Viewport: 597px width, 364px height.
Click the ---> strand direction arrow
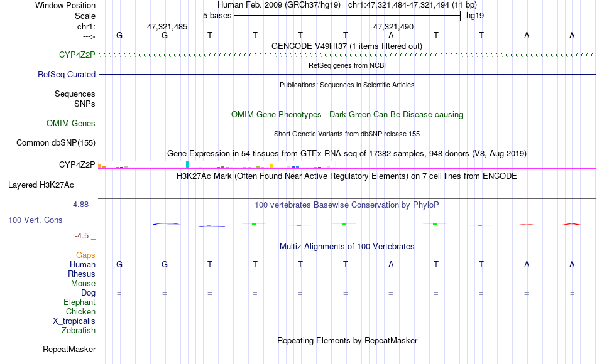(x=89, y=36)
